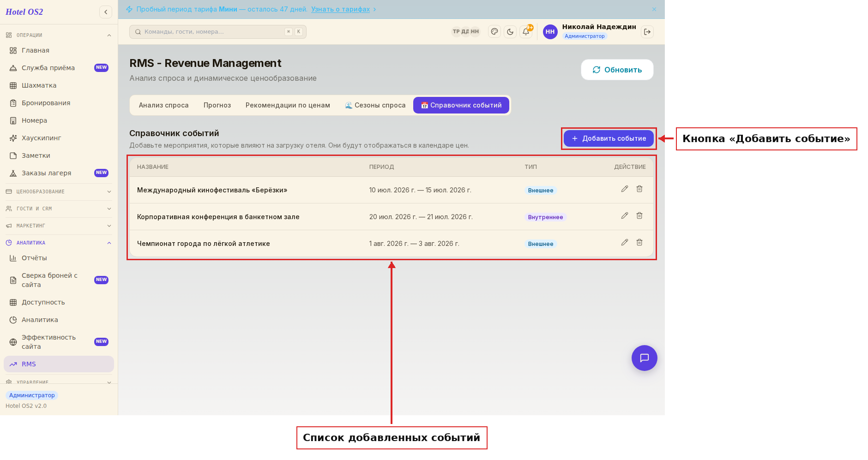Select the Справочник событий tab
This screenshot has height=460, width=868.
pos(461,105)
